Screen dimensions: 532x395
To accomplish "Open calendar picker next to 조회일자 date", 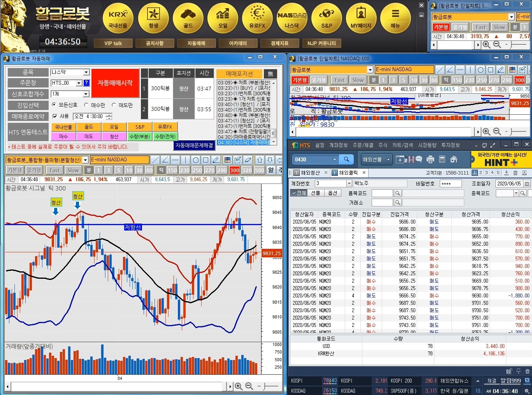I will (527, 184).
